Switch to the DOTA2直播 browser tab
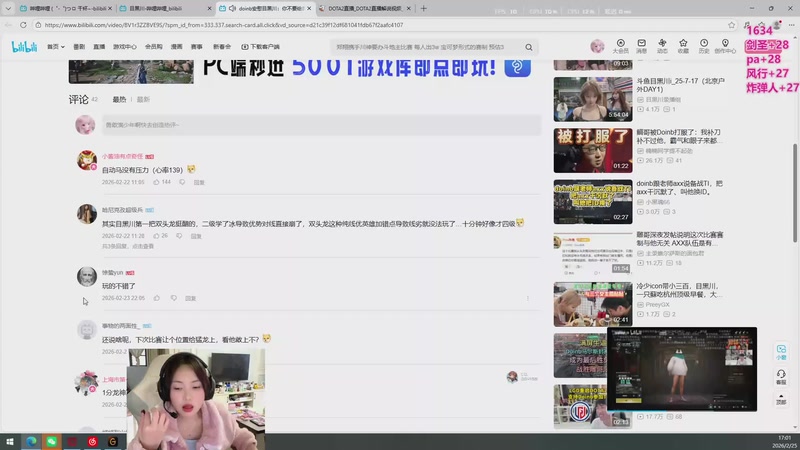This screenshot has height=450, width=800. click(x=365, y=9)
